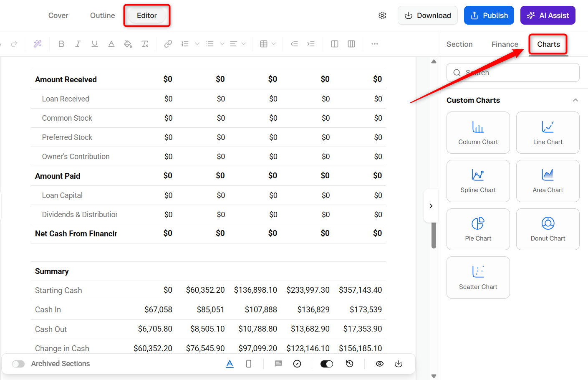Select the Preferred Stock row label
The height and width of the screenshot is (380, 588).
click(x=67, y=137)
